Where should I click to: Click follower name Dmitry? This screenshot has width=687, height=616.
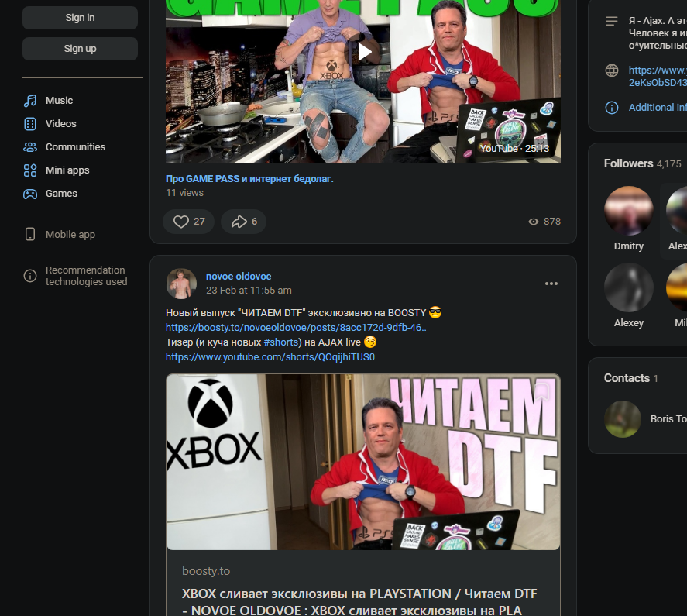coord(629,246)
